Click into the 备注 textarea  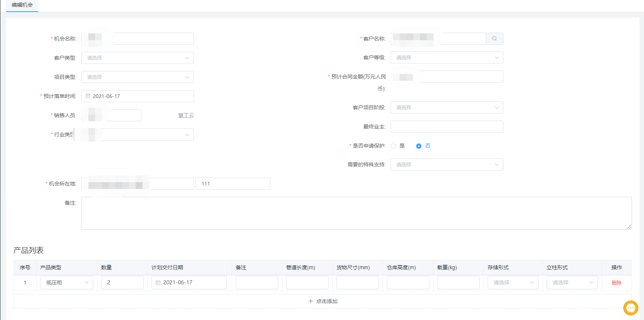tap(356, 213)
